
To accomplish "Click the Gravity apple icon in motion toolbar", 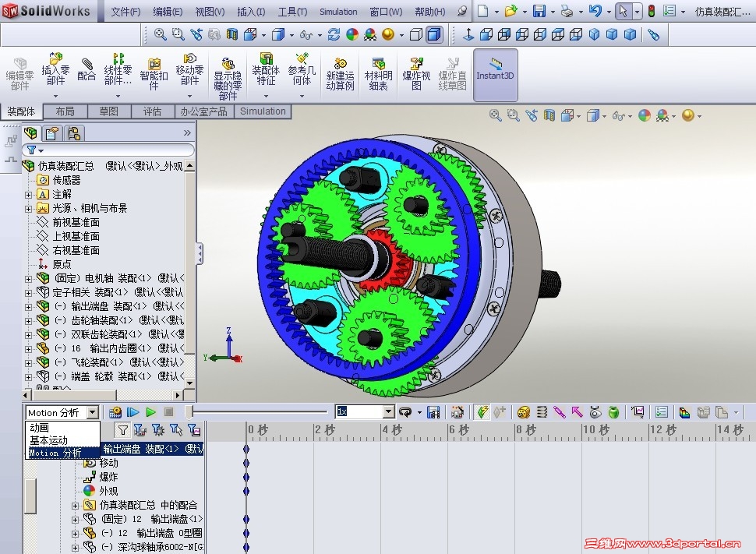I will (613, 412).
